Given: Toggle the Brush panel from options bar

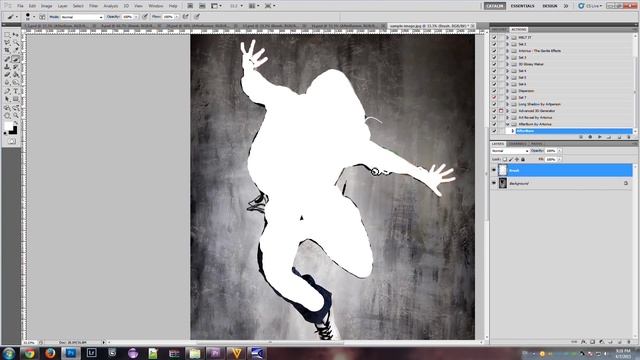Looking at the screenshot, I should click(42, 17).
